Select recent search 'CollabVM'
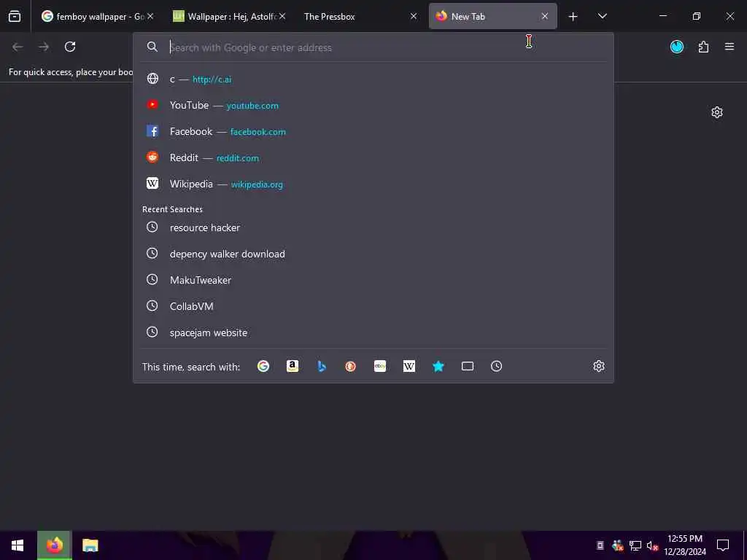This screenshot has width=747, height=560. [373, 306]
